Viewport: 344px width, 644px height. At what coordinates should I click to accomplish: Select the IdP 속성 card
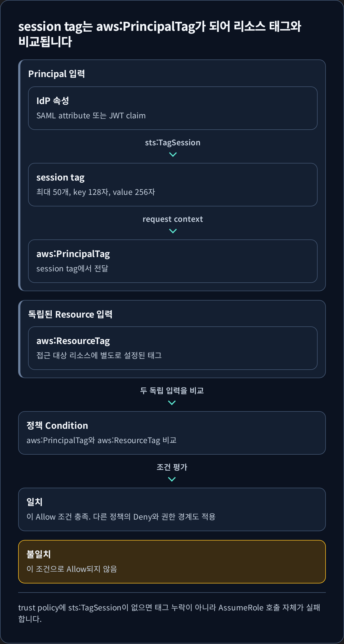pos(173,108)
